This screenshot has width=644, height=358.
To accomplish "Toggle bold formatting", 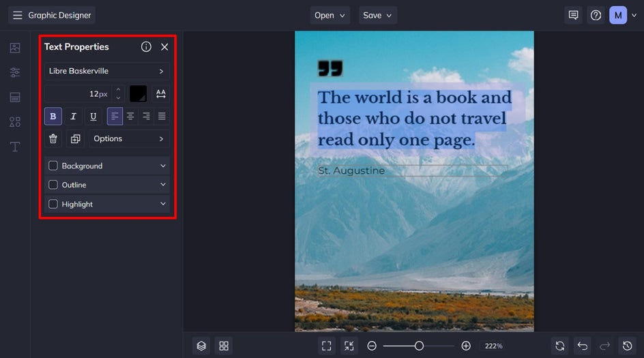I will click(53, 116).
